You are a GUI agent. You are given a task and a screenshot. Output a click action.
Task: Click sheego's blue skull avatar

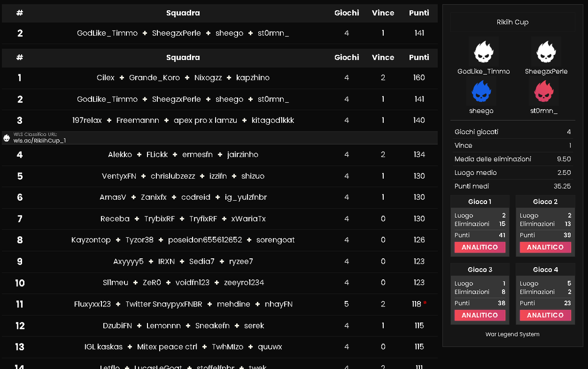coord(481,91)
